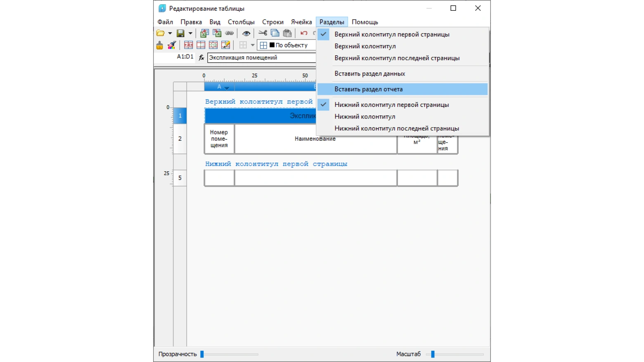
Task: Click the table icon with pencil
Action: [x=225, y=45]
